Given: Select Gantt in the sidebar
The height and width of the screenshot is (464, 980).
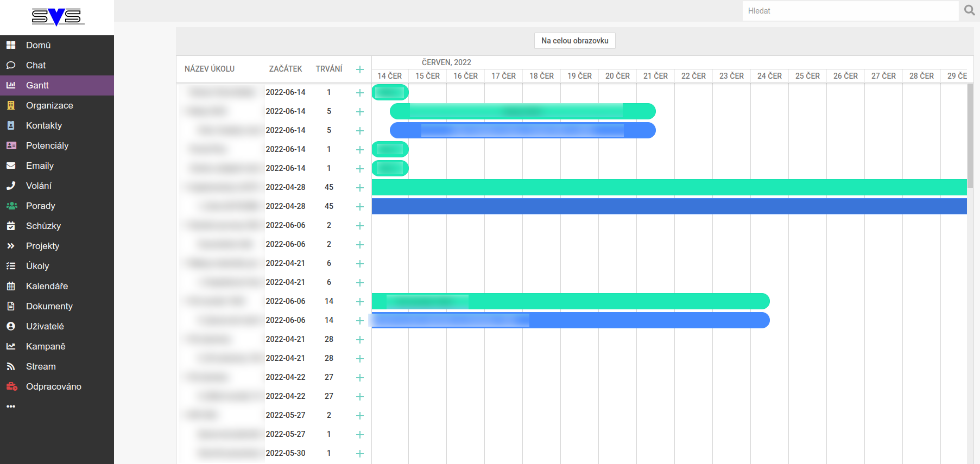Looking at the screenshot, I should (37, 85).
